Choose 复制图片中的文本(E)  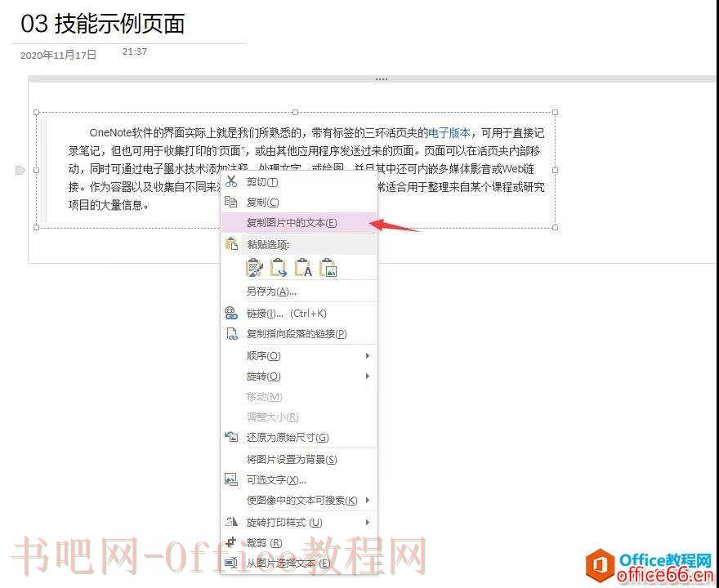[x=298, y=223]
